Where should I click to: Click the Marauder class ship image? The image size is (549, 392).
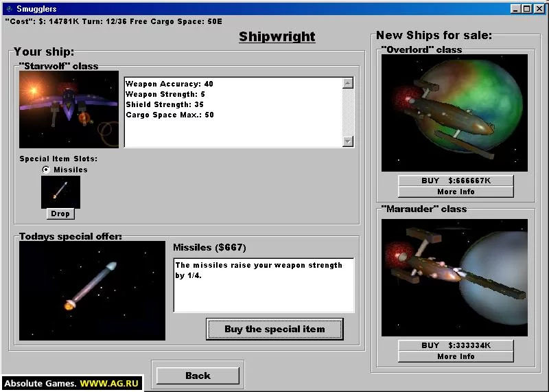[x=454, y=277]
